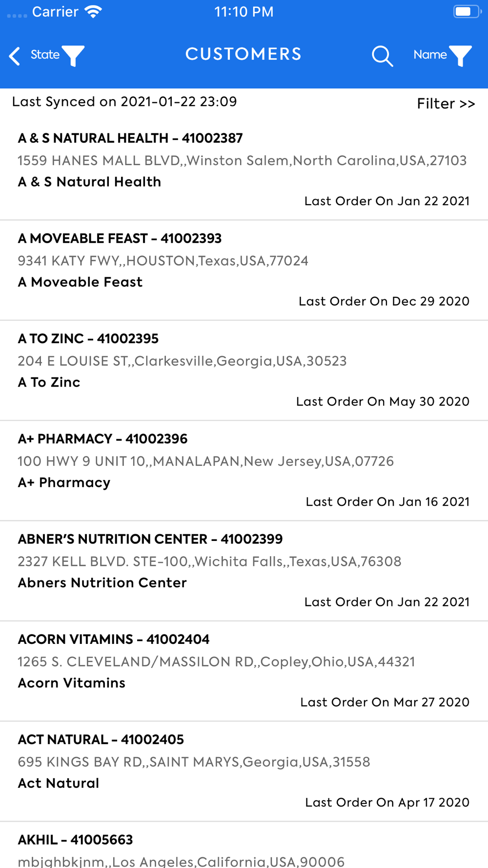Tap the Last Synced timestamp text
The width and height of the screenshot is (488, 868).
pos(124,102)
